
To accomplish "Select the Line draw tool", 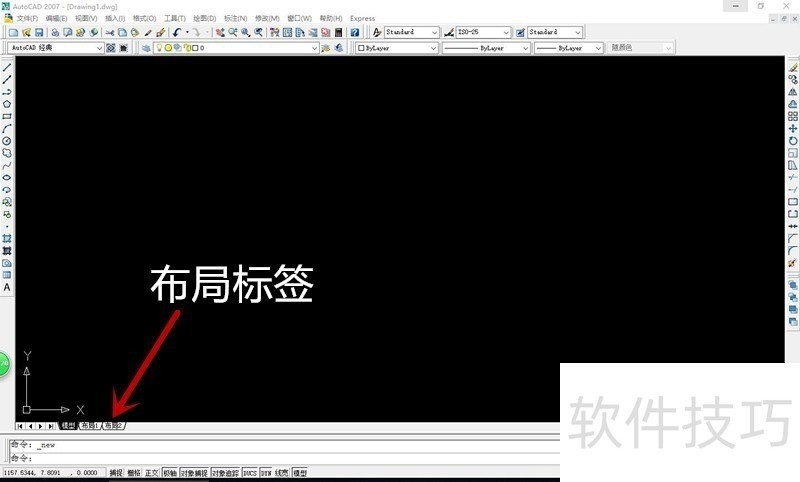I will (7, 68).
